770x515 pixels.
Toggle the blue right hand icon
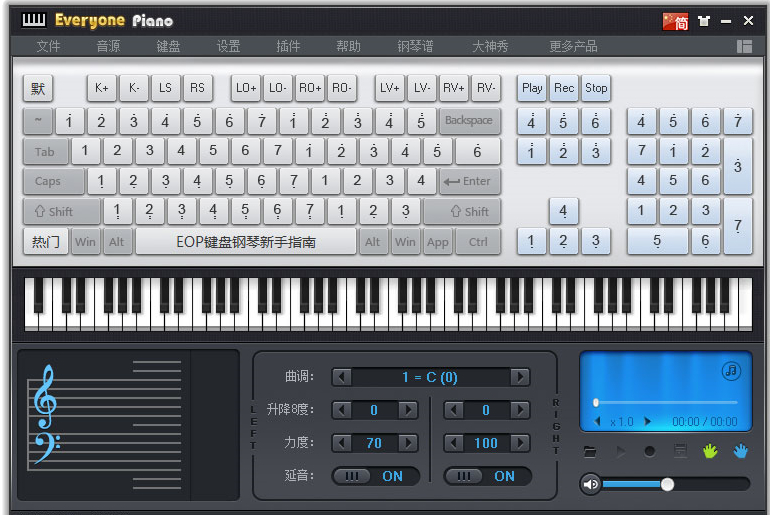(741, 451)
